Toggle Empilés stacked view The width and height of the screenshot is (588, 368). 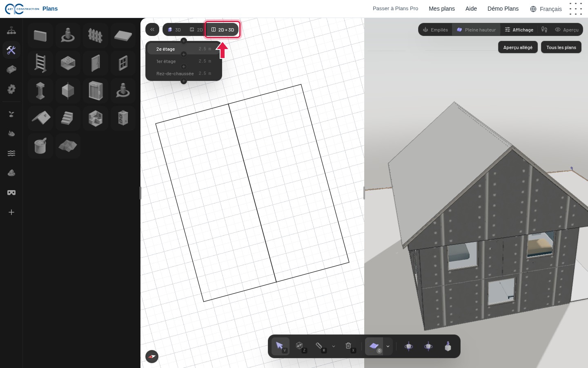435,30
